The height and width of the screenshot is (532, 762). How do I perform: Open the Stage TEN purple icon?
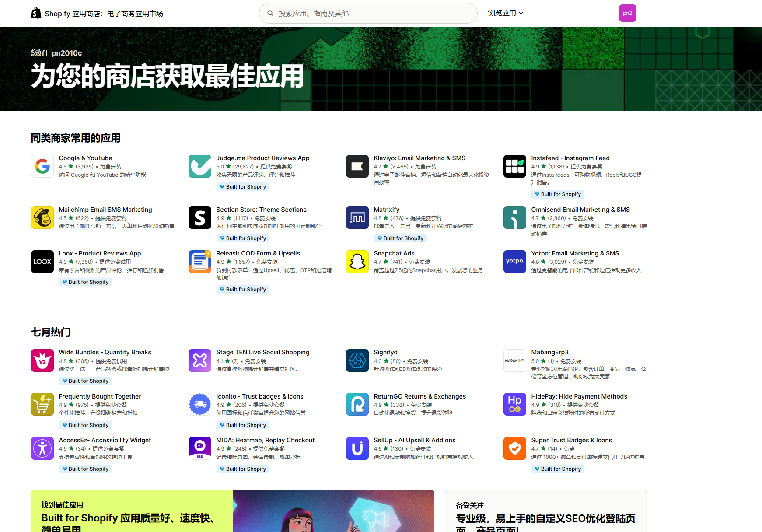click(x=200, y=360)
